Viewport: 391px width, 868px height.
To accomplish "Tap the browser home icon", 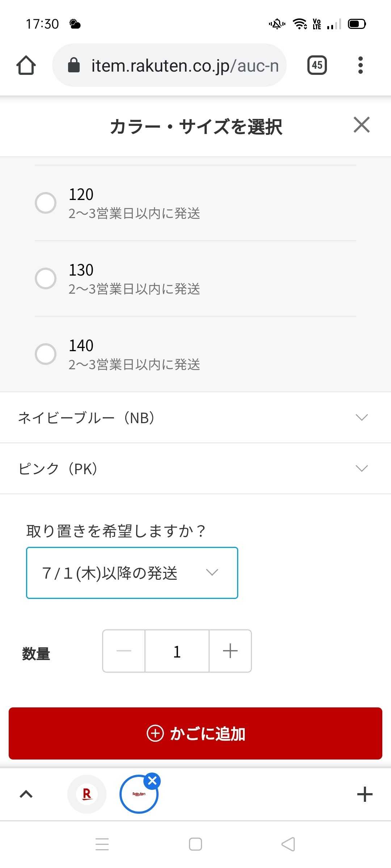I will tap(26, 65).
